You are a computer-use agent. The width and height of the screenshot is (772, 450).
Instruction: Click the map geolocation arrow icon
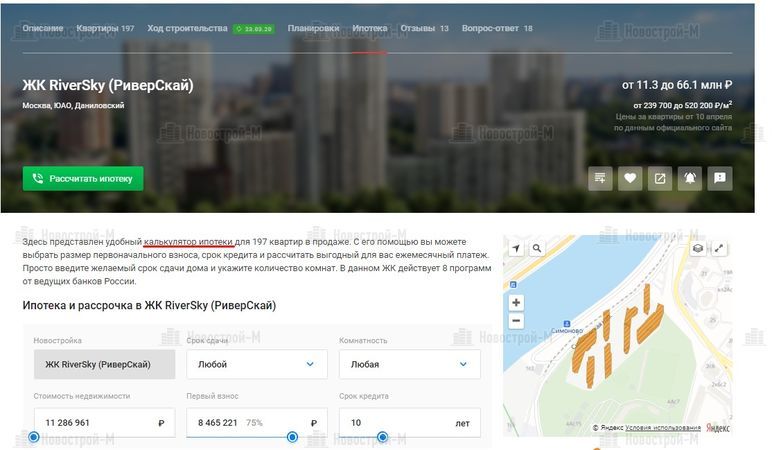[516, 248]
